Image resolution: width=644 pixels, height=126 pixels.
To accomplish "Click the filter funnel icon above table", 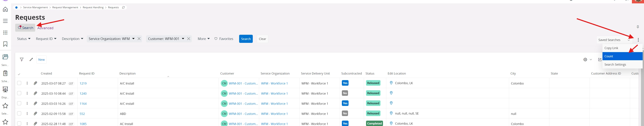I will click(x=22, y=60).
